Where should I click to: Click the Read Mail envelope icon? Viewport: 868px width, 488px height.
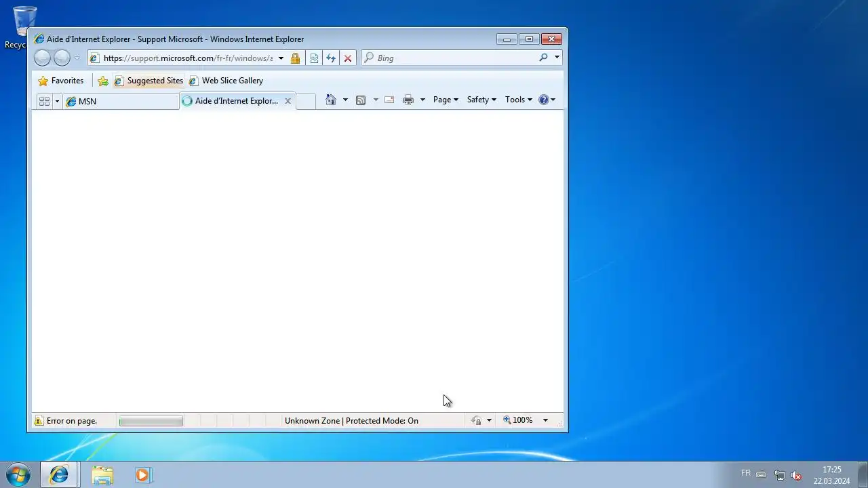[389, 100]
